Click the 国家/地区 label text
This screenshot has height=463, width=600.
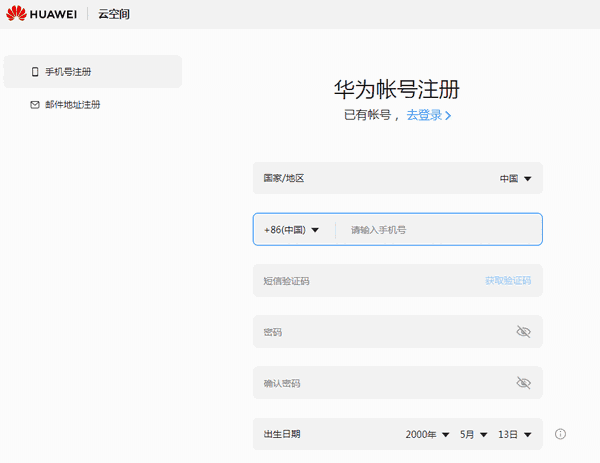pos(284,178)
